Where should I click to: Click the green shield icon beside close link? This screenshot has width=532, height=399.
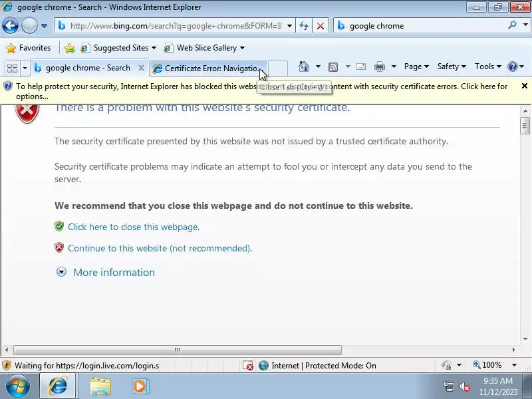coord(59,226)
